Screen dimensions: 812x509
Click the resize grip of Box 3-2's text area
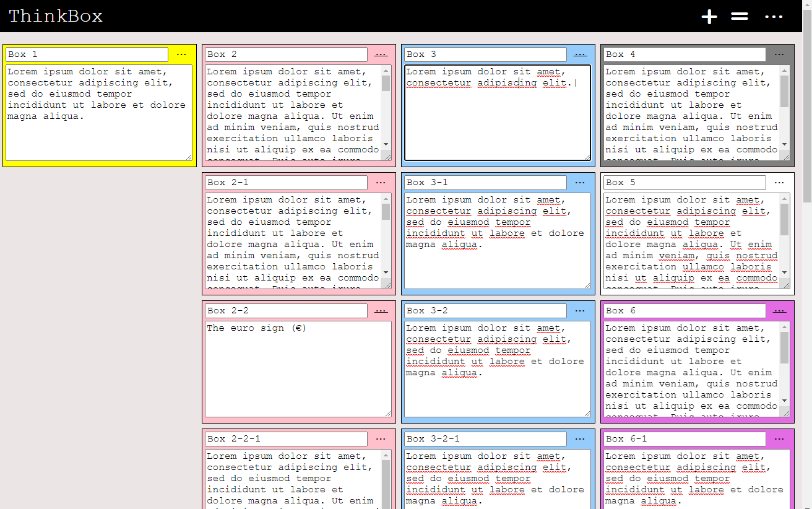(x=587, y=414)
